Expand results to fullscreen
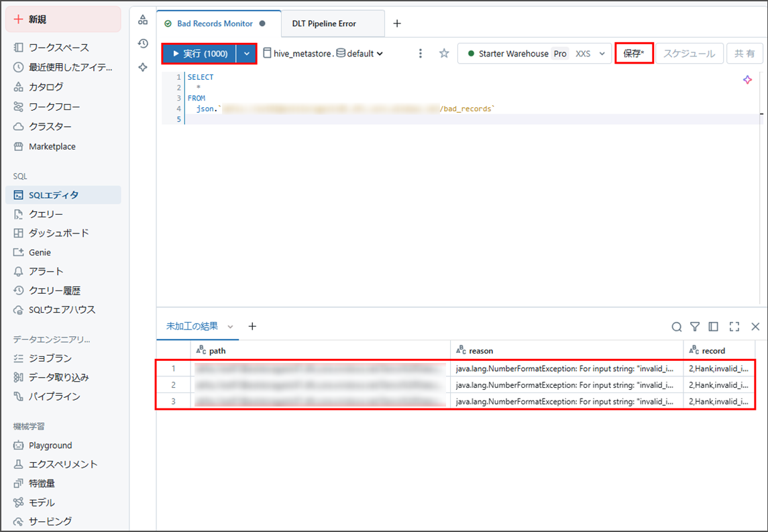 click(734, 327)
